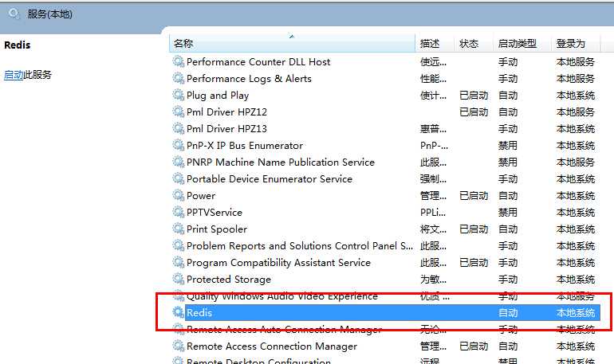This screenshot has width=614, height=364.
Task: Select the Print Spooler gear icon
Action: coord(178,229)
